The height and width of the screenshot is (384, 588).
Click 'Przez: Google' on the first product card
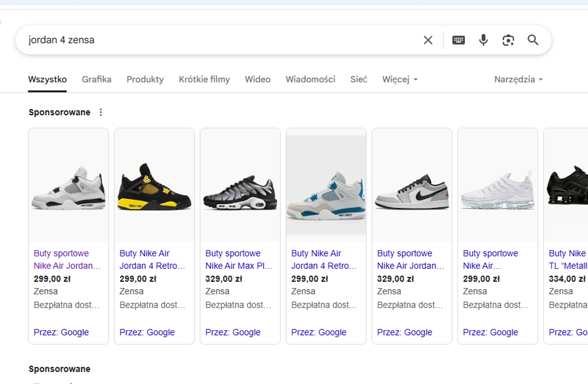[61, 332]
